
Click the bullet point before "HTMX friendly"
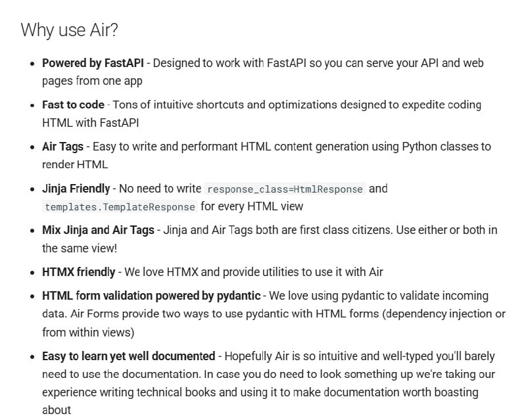point(33,273)
